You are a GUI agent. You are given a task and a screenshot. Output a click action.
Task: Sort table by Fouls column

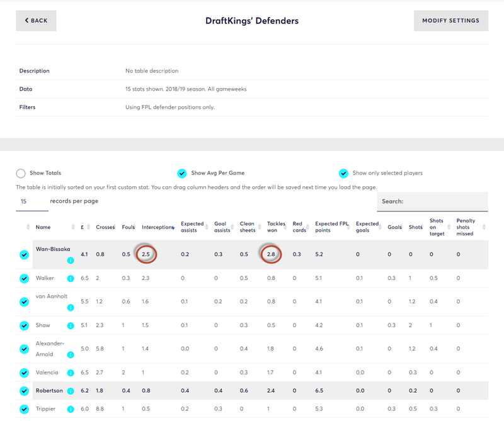pos(129,227)
